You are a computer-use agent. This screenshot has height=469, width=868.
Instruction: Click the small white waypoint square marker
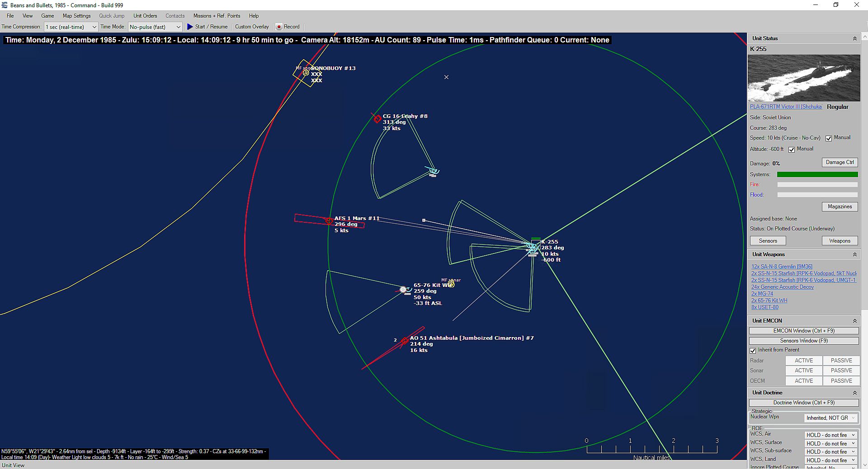pos(424,220)
